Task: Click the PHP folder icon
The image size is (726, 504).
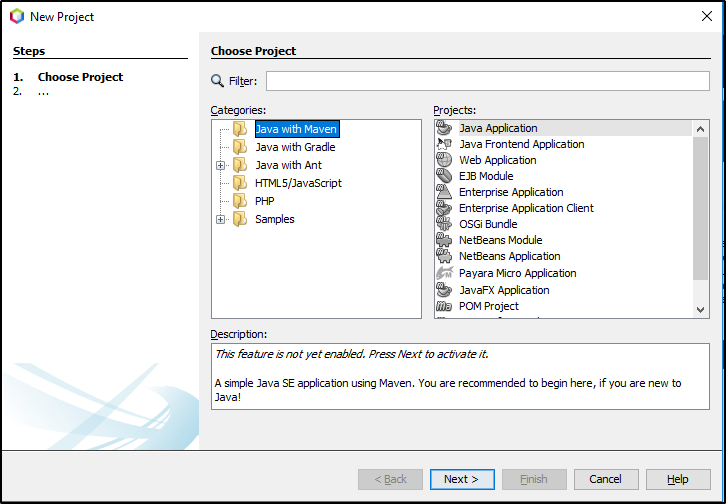Action: [240, 201]
